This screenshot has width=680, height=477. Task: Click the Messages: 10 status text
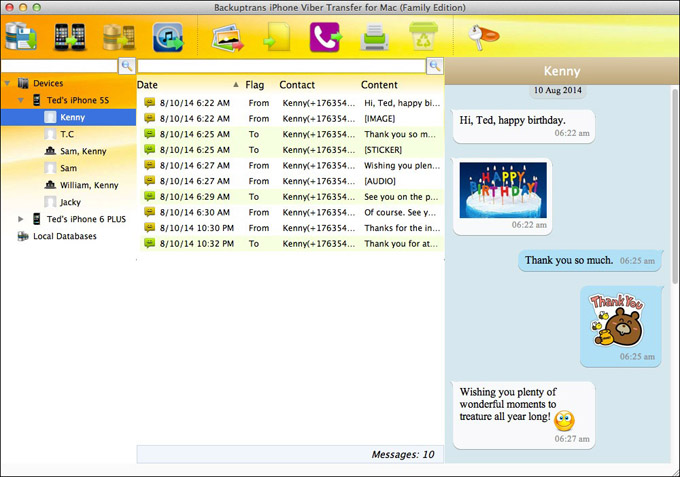pyautogui.click(x=402, y=454)
